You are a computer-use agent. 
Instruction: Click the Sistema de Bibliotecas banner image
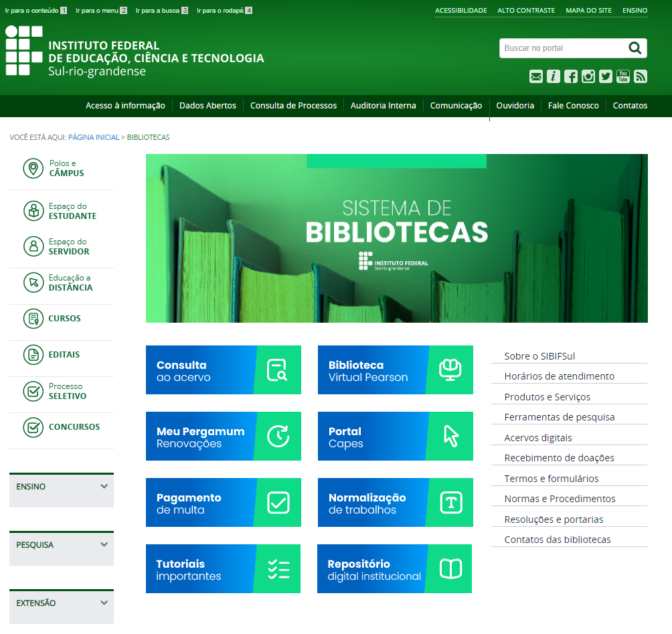396,238
